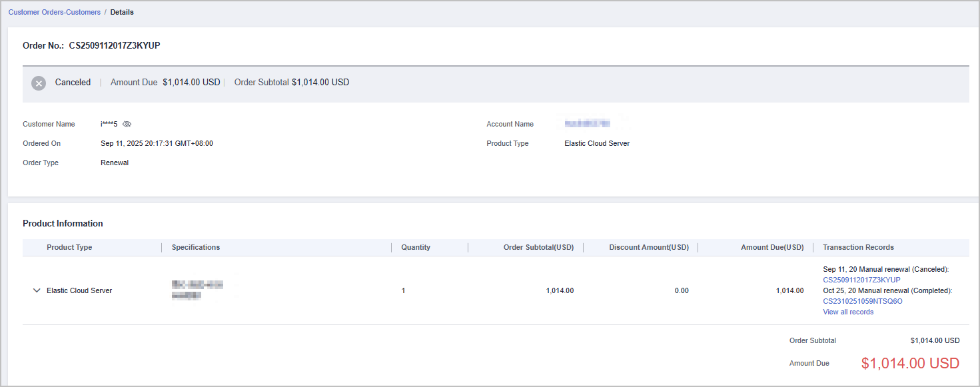Click the order number in the page heading

point(115,46)
